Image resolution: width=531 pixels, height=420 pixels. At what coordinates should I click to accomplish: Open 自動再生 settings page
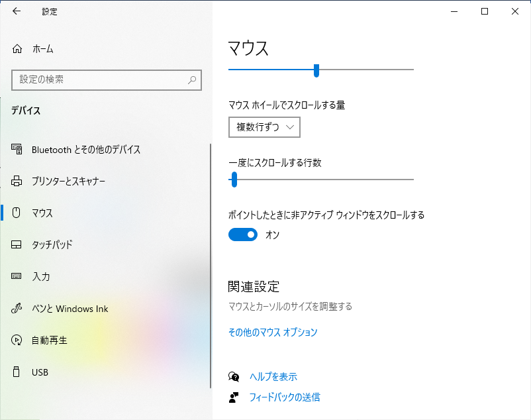(x=50, y=340)
